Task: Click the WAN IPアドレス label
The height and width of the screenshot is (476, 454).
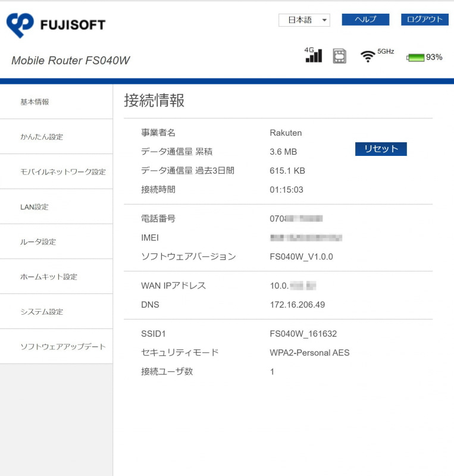Action: coord(173,286)
